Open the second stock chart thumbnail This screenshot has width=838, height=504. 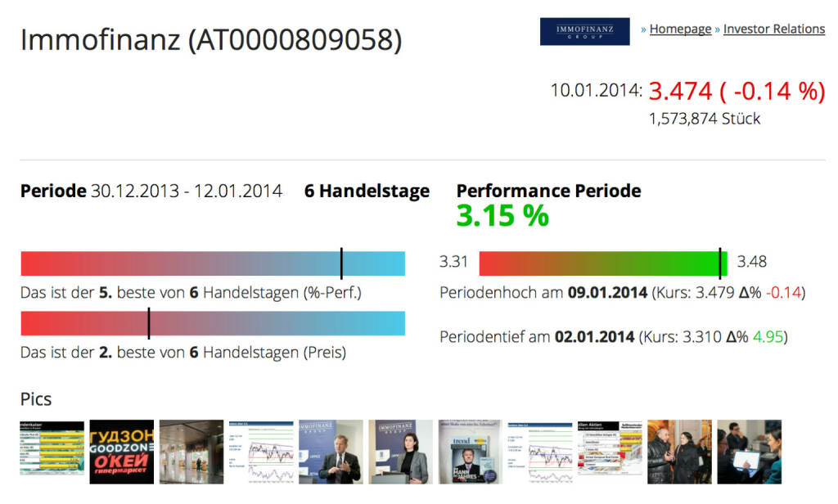click(539, 452)
